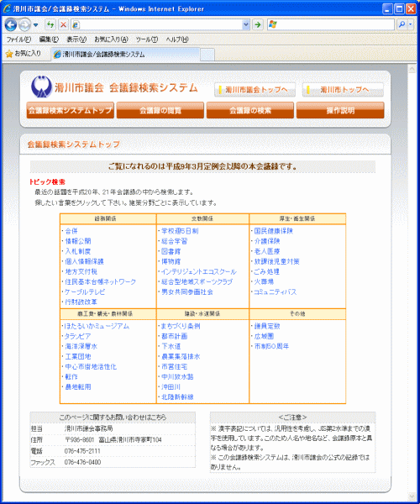Open the 総合型地域スポーツクラブ link
The height and width of the screenshot is (504, 420).
pyautogui.click(x=197, y=281)
